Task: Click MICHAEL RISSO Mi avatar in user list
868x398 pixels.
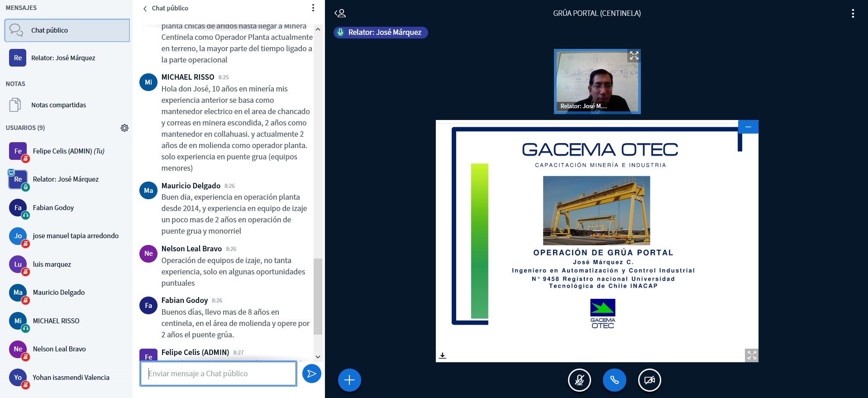Action: tap(18, 321)
